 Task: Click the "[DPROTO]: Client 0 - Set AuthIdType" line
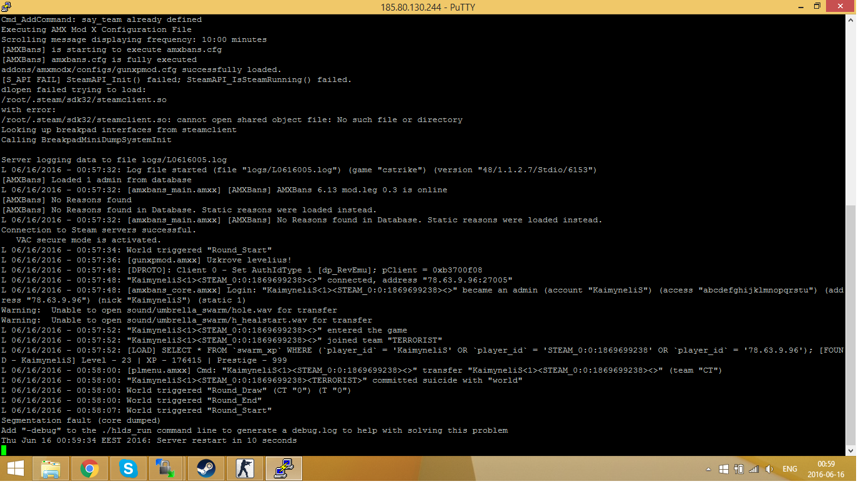tap(241, 270)
